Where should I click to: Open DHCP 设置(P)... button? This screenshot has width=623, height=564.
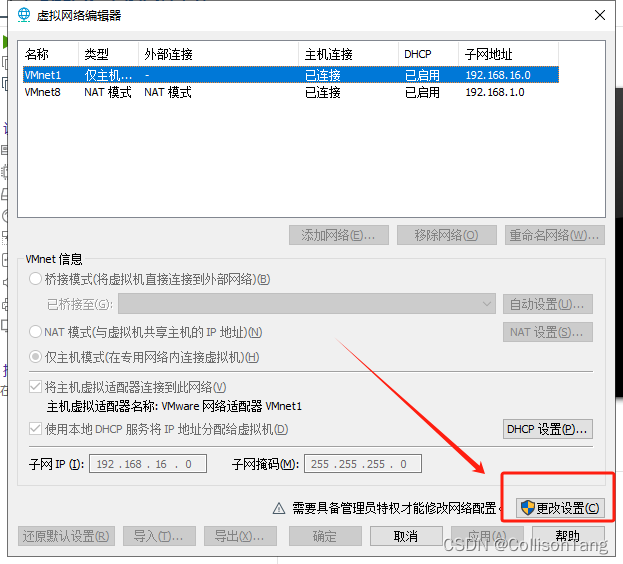point(548,429)
